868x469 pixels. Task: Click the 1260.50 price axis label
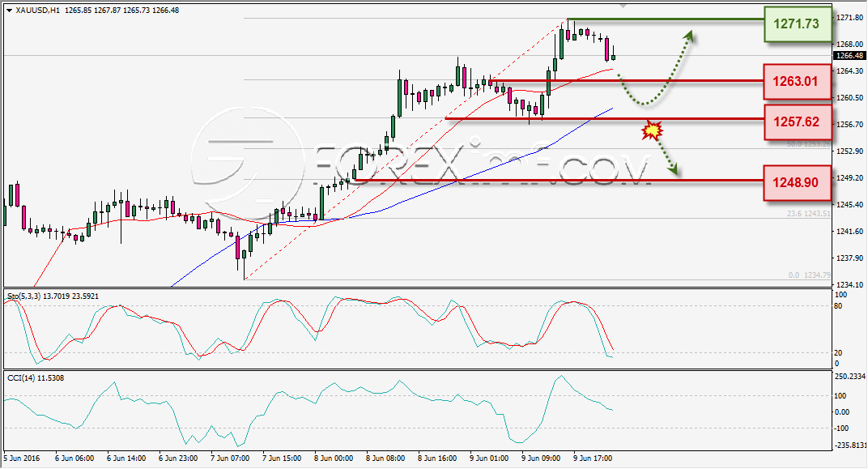click(849, 97)
